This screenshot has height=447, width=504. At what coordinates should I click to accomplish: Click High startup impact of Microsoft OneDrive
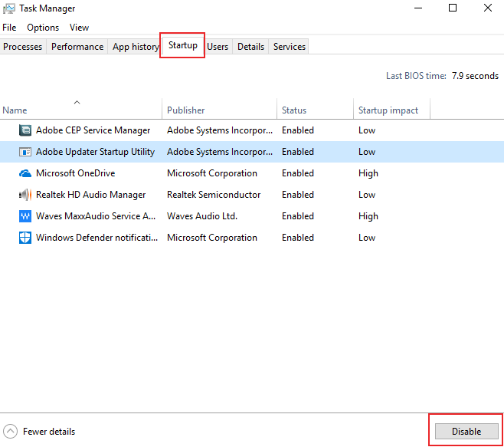coord(368,173)
